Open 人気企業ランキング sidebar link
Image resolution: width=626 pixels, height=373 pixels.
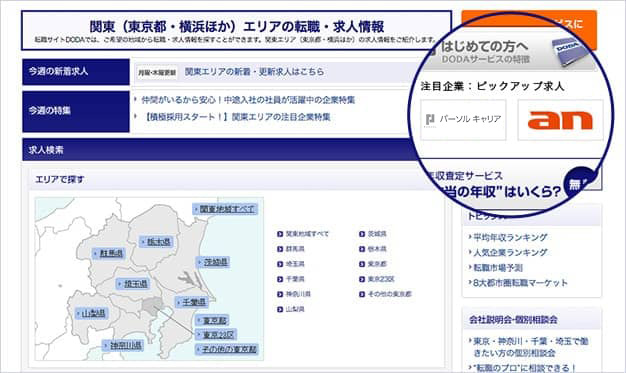pyautogui.click(x=510, y=253)
